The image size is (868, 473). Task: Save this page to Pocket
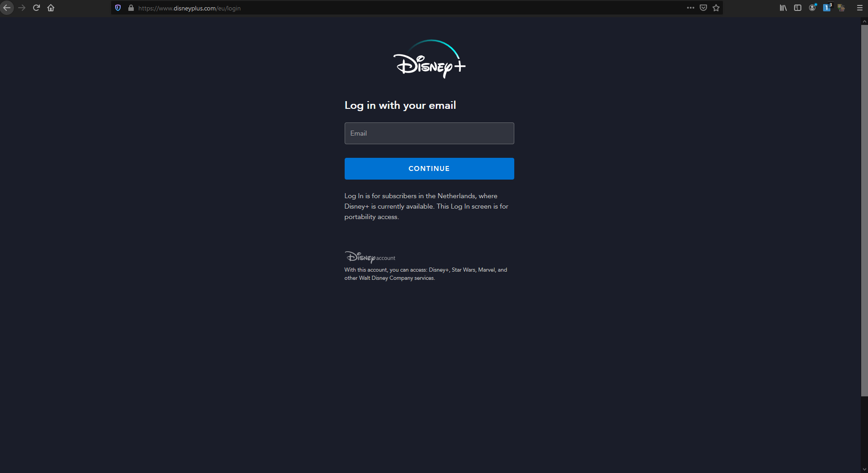coord(703,8)
